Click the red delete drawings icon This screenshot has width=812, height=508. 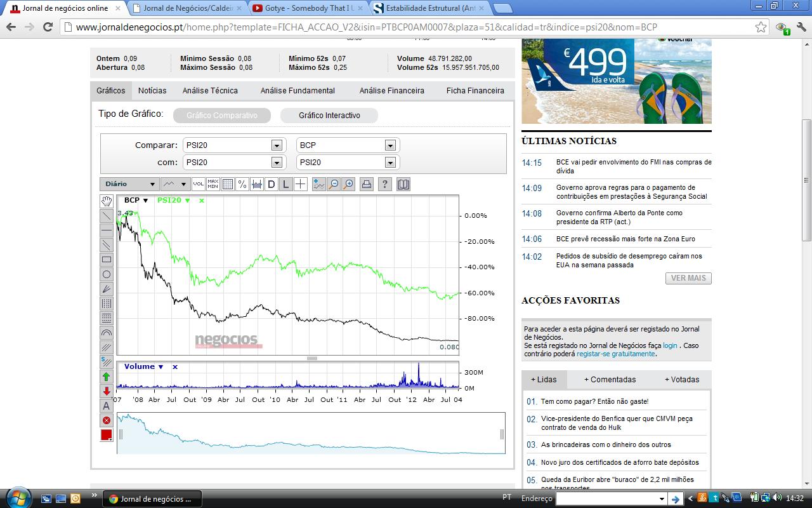coord(107,420)
